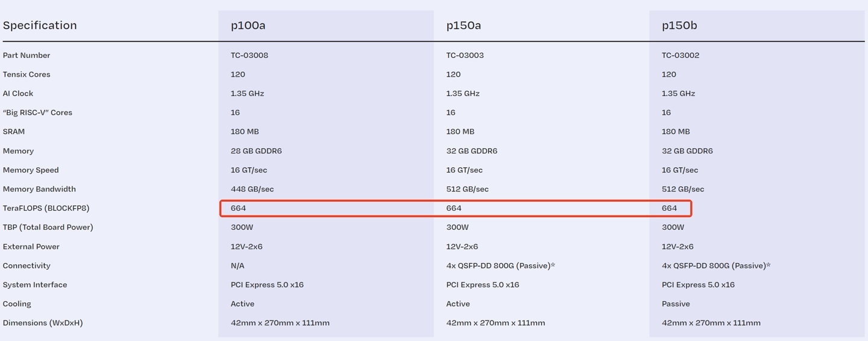Viewport: 868px width, 341px height.
Task: Click the External Power row label
Action: click(x=31, y=246)
